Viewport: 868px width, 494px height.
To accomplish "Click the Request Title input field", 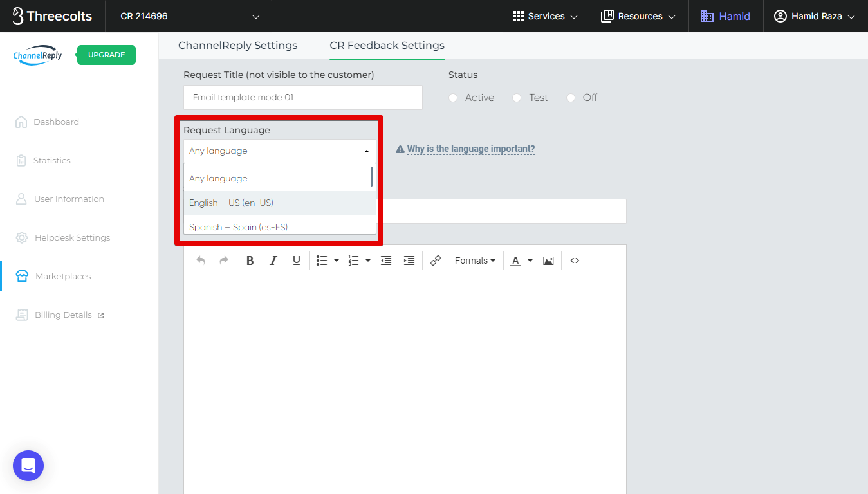I will (x=303, y=97).
